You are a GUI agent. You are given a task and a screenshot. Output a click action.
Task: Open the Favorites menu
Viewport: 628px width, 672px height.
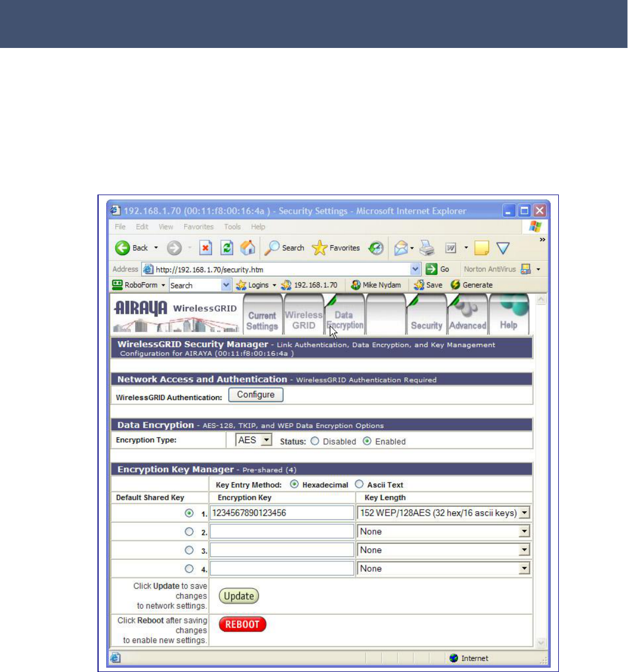198,227
